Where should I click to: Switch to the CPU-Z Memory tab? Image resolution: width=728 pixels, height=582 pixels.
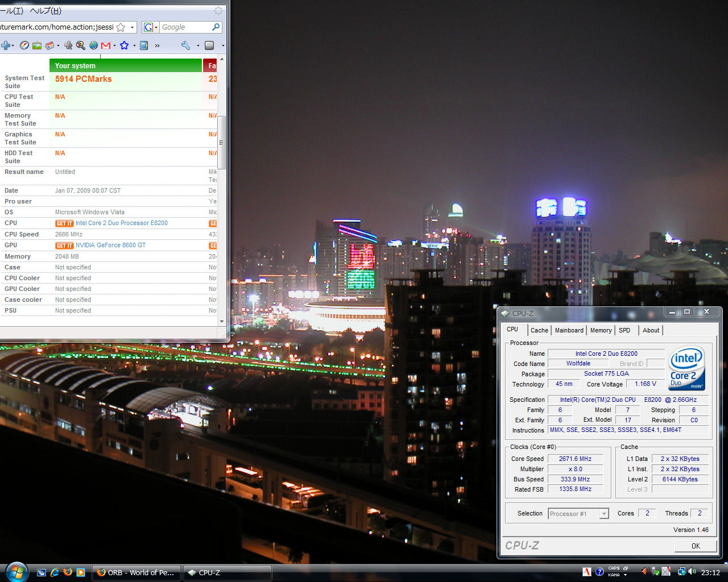click(x=601, y=330)
